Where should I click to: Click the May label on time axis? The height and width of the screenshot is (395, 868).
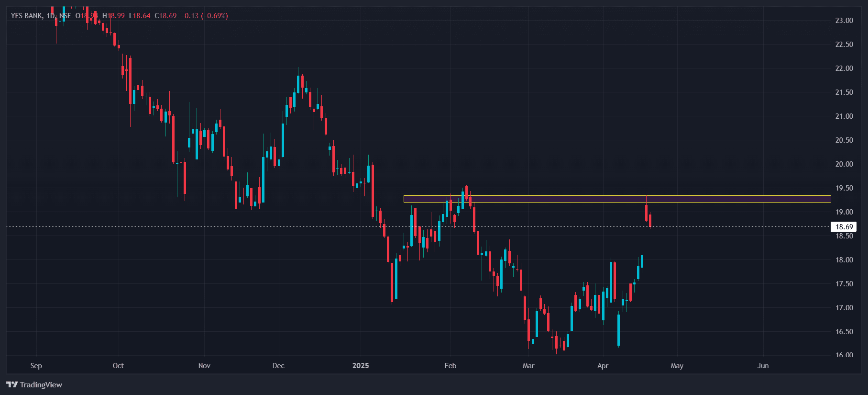pos(677,366)
